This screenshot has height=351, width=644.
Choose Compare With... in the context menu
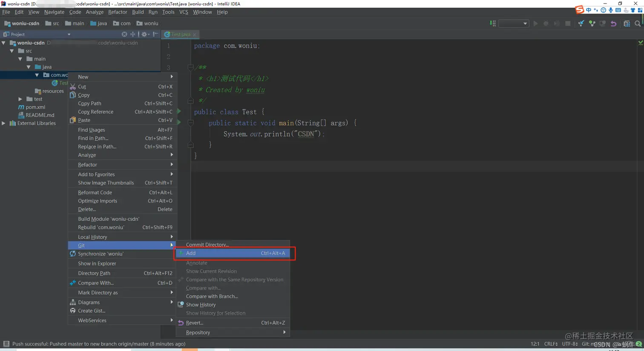(x=123, y=283)
